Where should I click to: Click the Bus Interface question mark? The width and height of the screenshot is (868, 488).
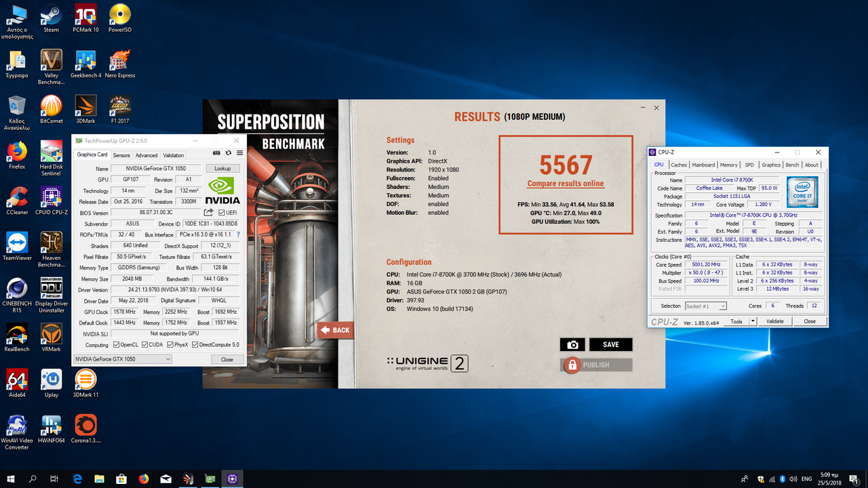pos(238,235)
